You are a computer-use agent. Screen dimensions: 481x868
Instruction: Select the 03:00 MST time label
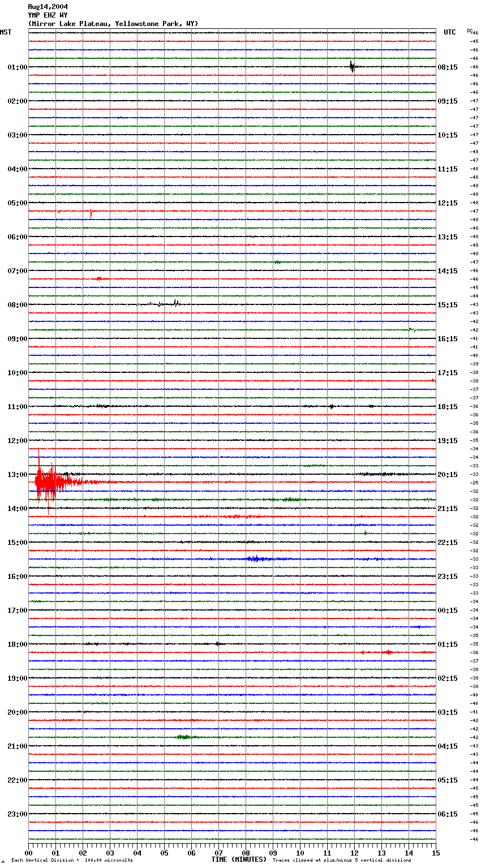click(x=18, y=135)
